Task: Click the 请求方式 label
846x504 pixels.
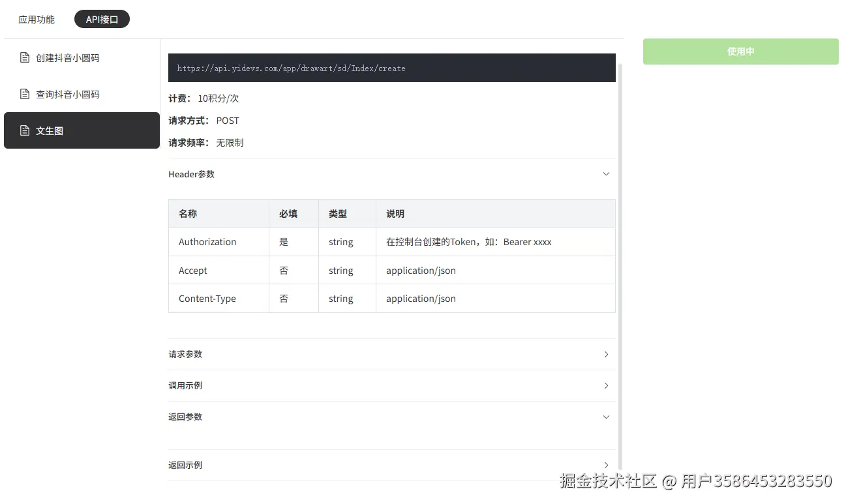Action: (x=189, y=121)
